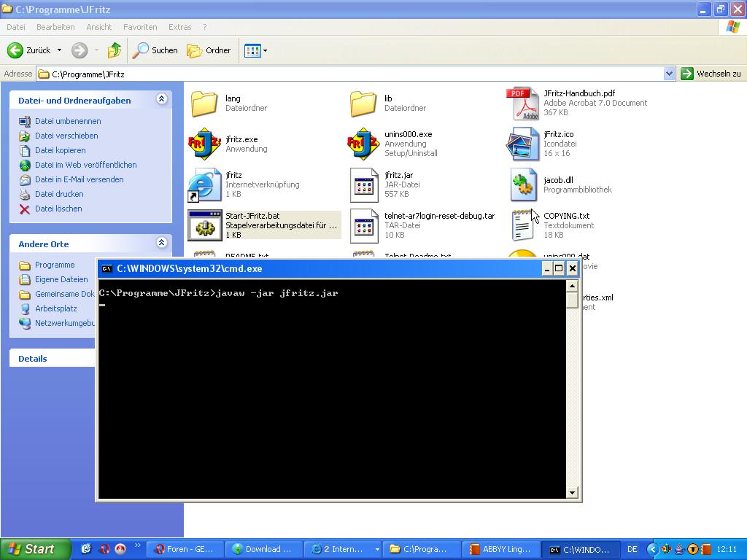The height and width of the screenshot is (560, 747).
Task: Go to Programme in Andere Orte
Action: pos(55,265)
